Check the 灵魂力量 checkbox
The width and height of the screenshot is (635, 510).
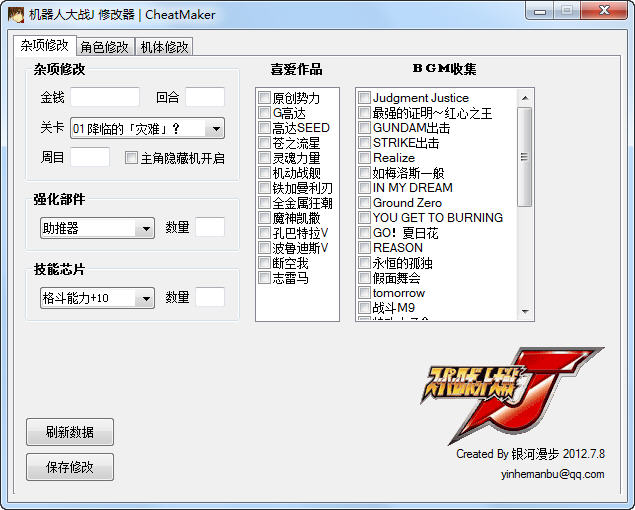point(264,158)
